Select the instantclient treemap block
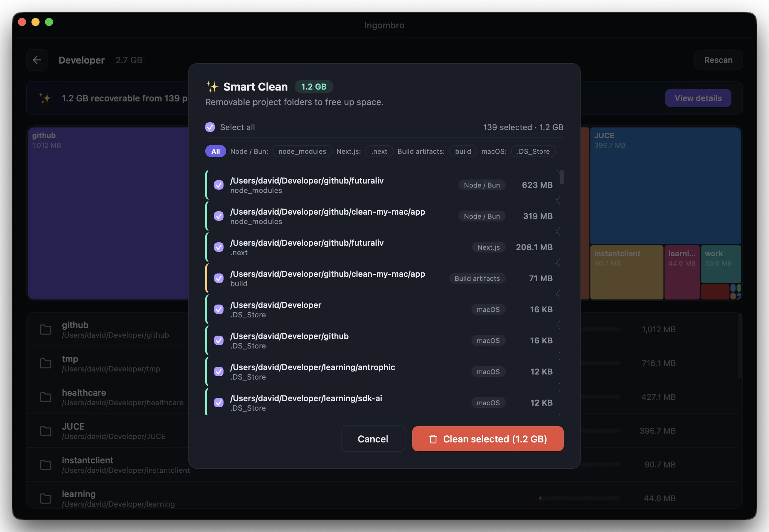The height and width of the screenshot is (532, 769). 627,272
